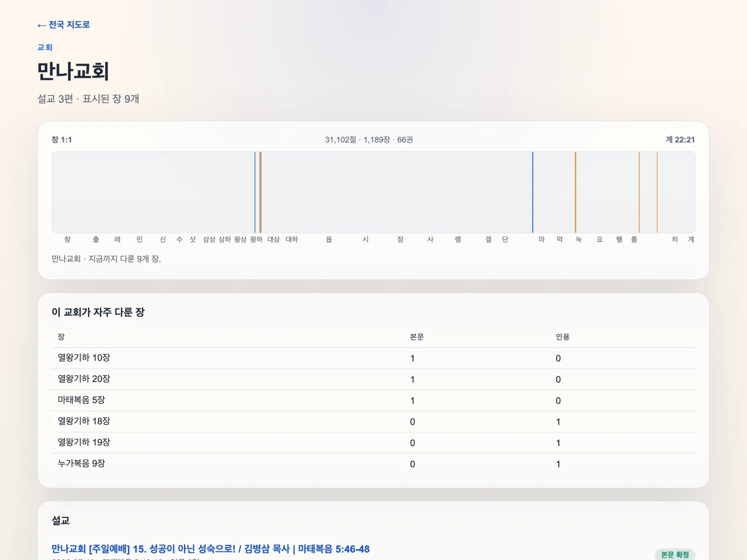Screen dimensions: 747x560
Task: Click the 사 book label on the axis
Action: (430, 239)
